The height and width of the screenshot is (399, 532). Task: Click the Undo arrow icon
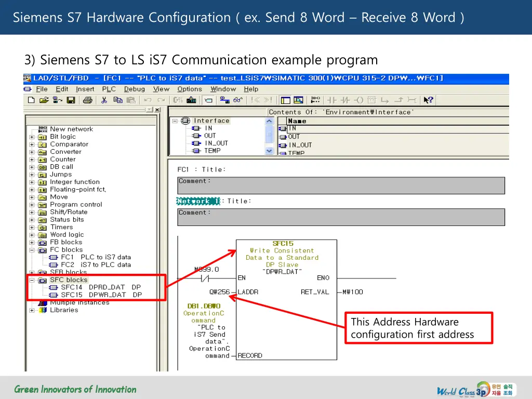148,100
